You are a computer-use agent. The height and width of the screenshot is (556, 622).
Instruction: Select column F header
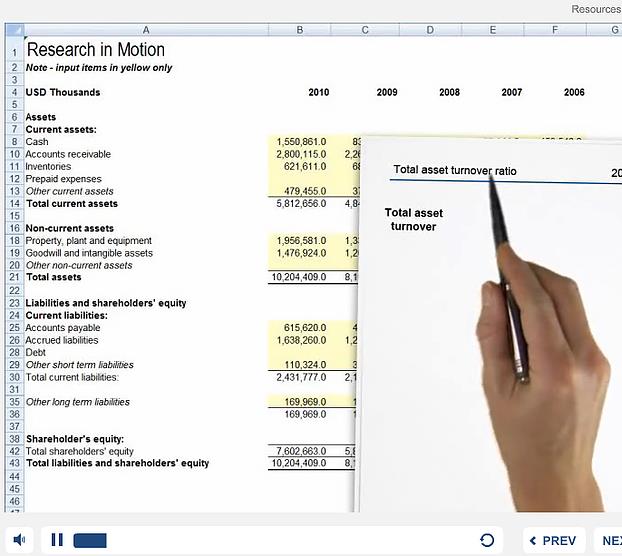point(554,30)
